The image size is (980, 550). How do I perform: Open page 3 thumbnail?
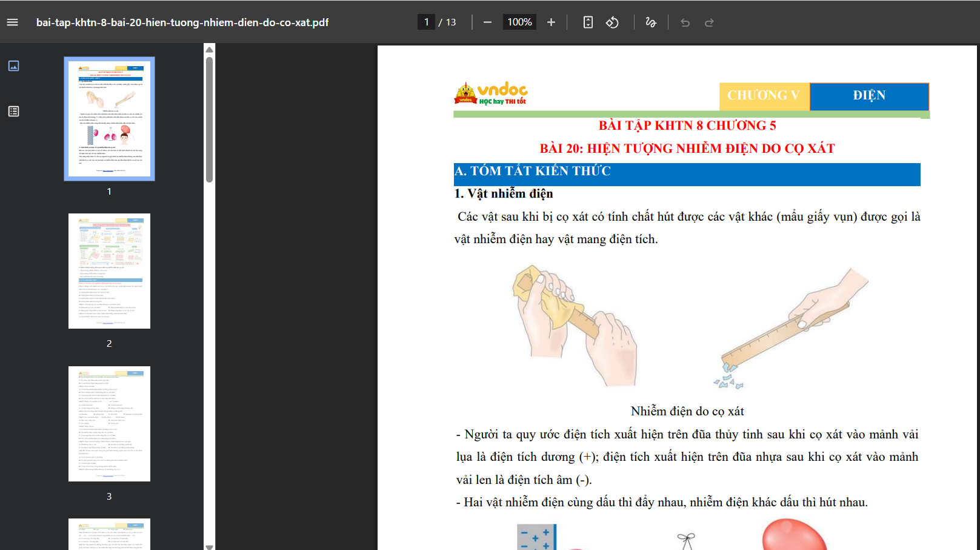point(109,424)
